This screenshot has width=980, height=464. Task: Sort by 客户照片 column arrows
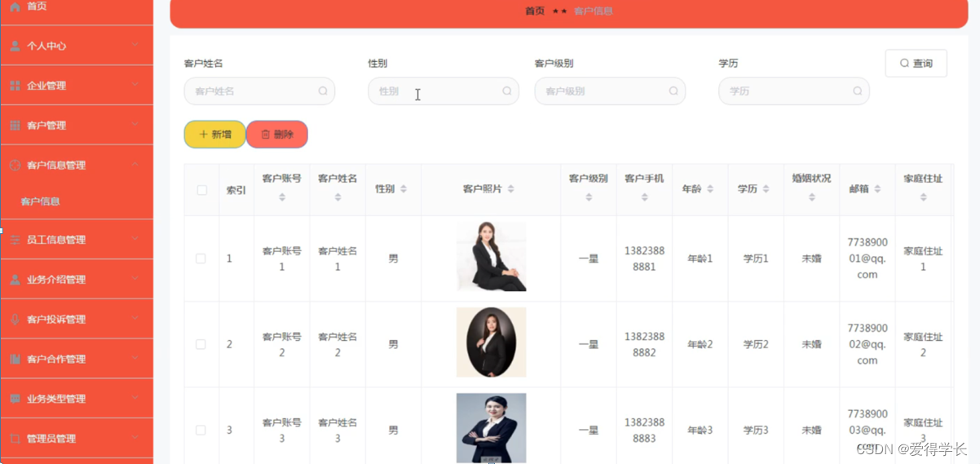(511, 189)
